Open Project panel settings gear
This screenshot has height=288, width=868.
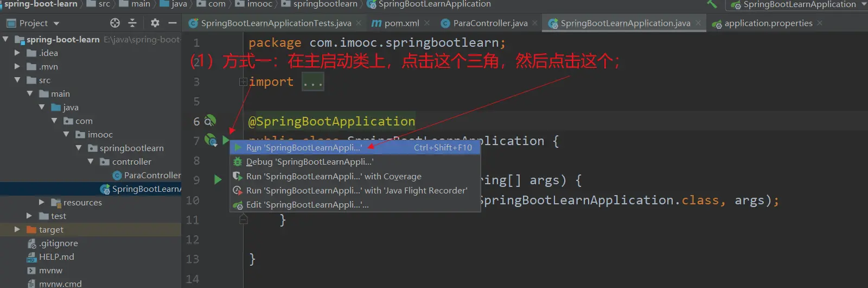click(x=155, y=23)
